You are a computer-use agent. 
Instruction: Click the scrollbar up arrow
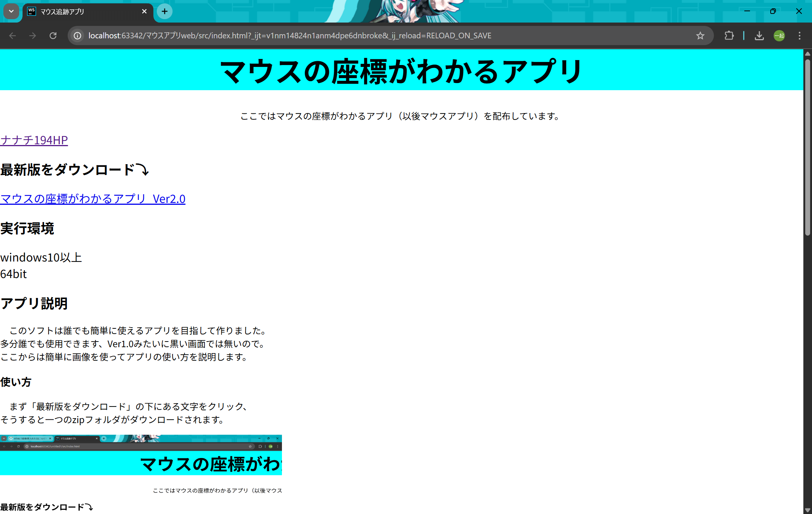807,54
